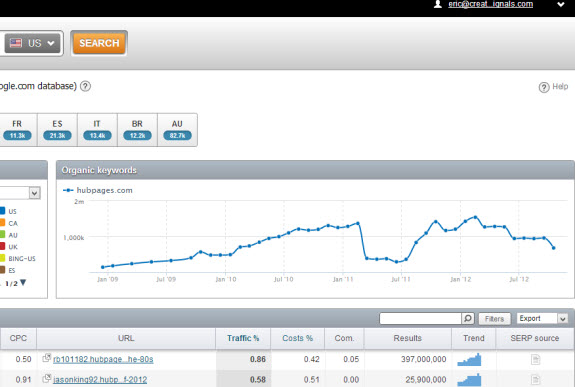Switch to the ES database tab

pos(57,130)
